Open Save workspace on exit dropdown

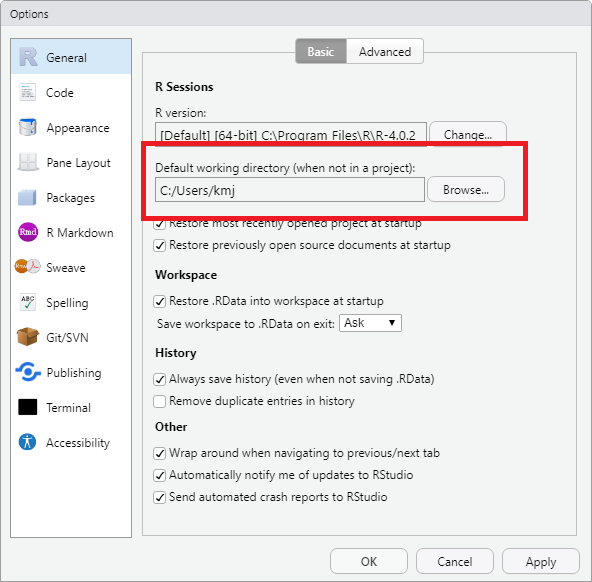pos(370,323)
